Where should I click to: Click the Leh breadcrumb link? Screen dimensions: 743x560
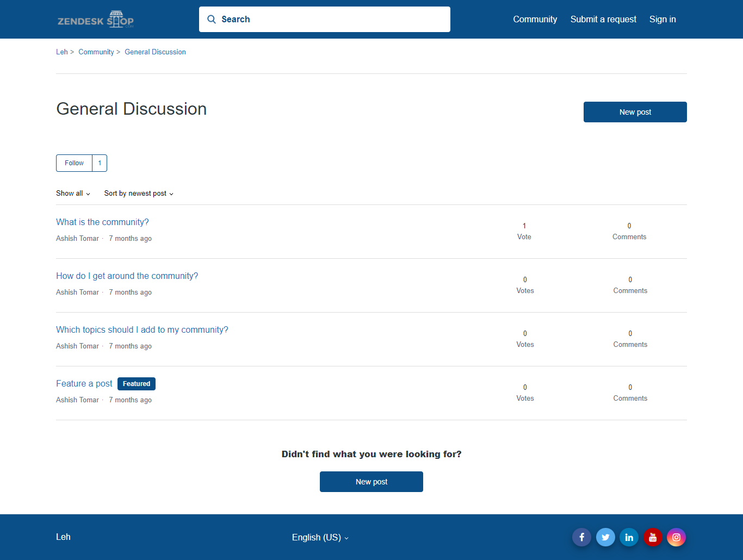coord(62,52)
